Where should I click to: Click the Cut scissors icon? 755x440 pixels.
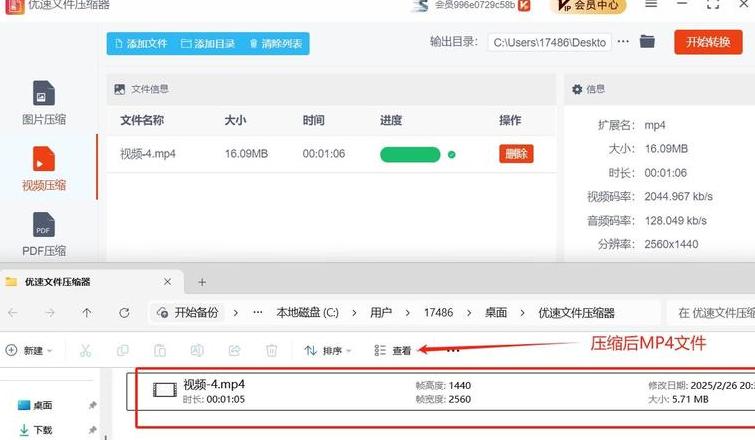click(x=85, y=350)
